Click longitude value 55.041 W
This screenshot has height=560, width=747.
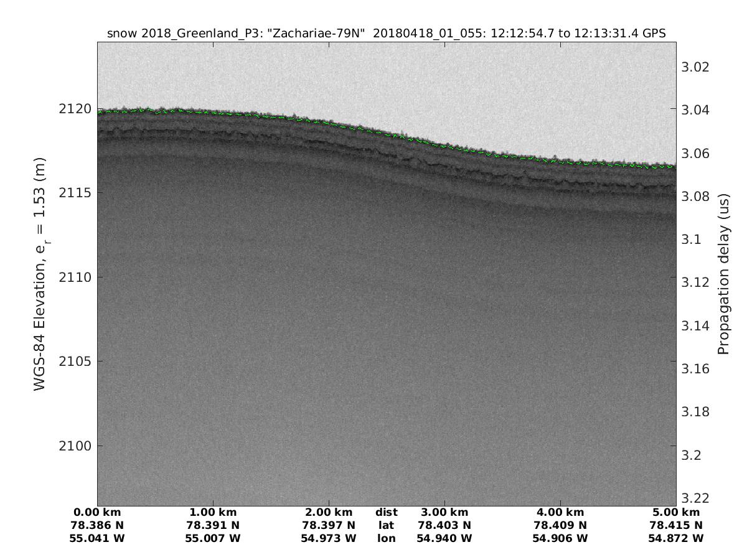pos(97,539)
